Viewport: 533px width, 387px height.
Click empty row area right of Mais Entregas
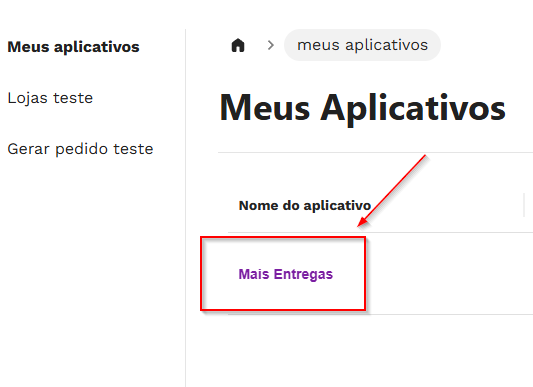point(449,274)
